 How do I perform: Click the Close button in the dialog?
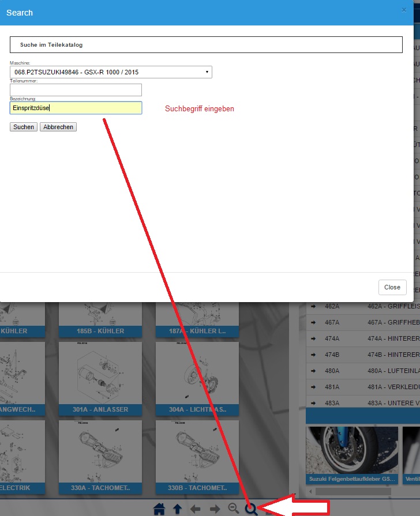pos(392,287)
